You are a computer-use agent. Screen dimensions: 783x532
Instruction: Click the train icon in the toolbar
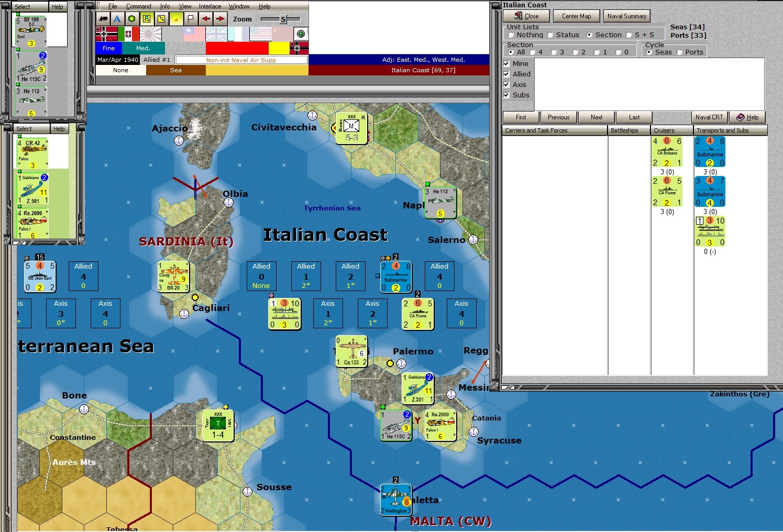tap(103, 19)
